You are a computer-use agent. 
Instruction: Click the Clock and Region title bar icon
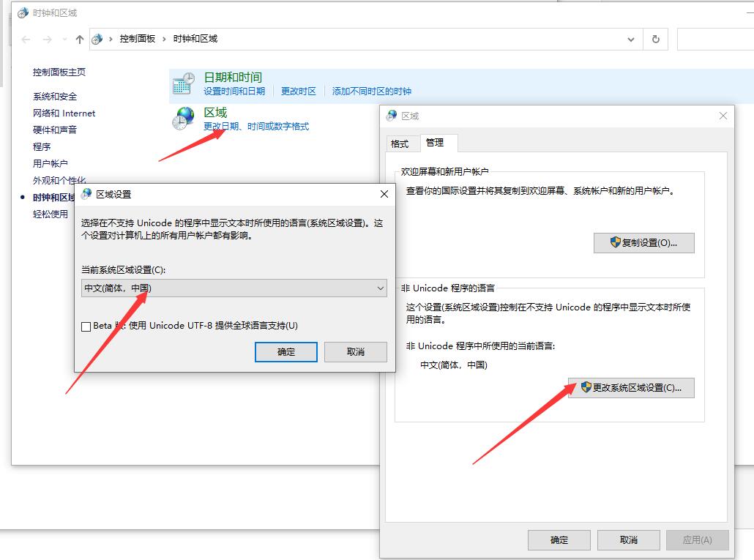(23, 13)
